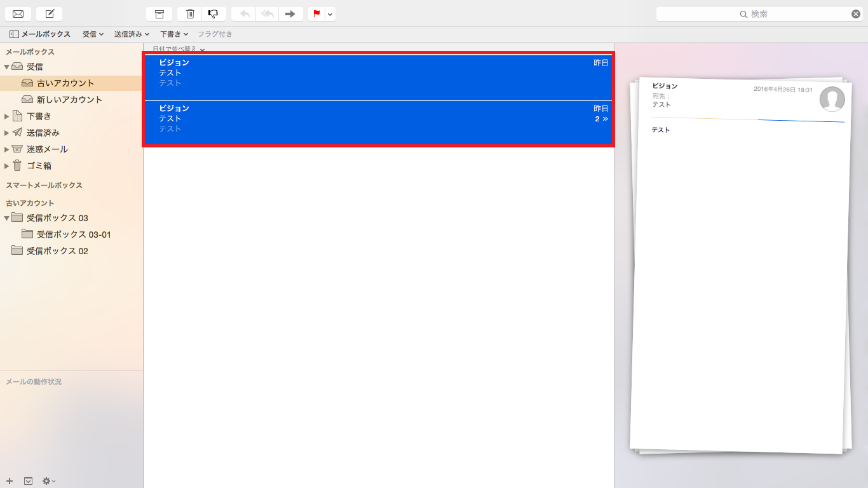Click the メールの動作状況 activity label
Image resolution: width=868 pixels, height=488 pixels.
34,382
